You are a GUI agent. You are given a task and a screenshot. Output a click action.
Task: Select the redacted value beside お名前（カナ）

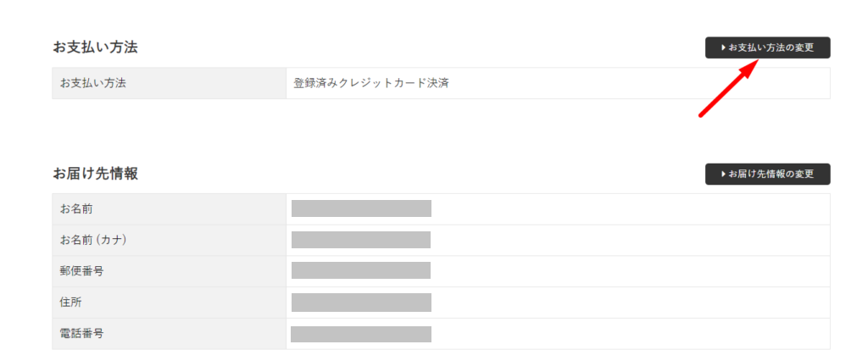click(361, 240)
